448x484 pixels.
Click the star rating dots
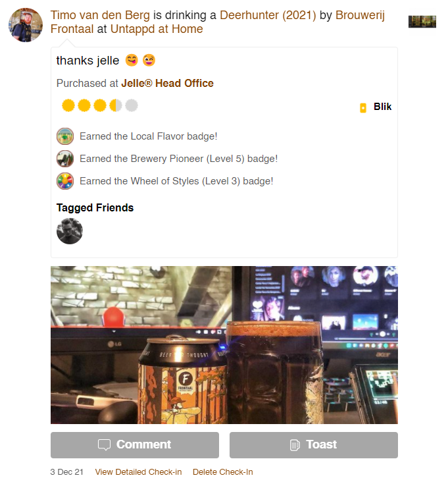pos(100,105)
